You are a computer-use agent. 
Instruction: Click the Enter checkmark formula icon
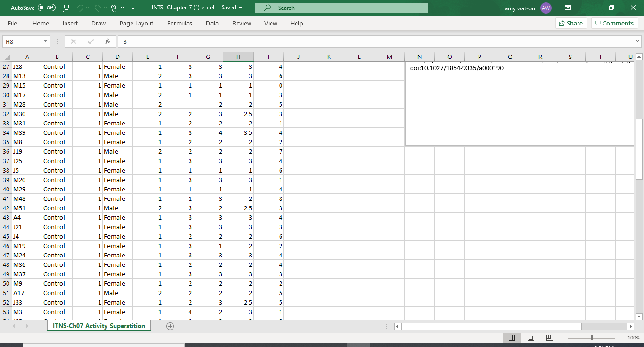[90, 41]
